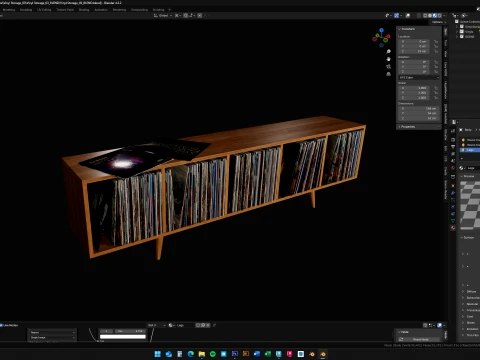Open the Tool tab in the sidebar
The height and width of the screenshot is (360, 480).
[445, 43]
